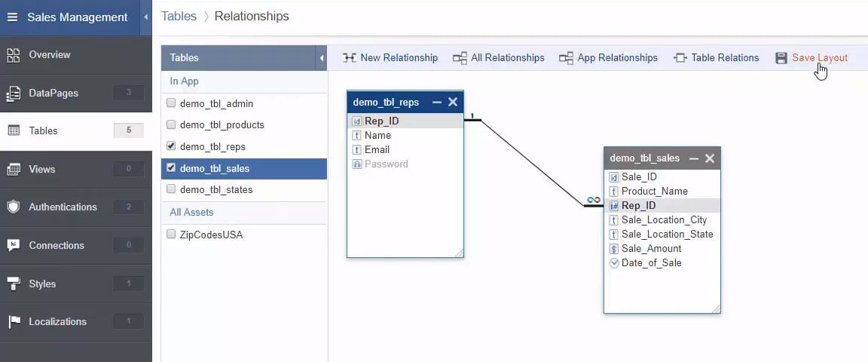Collapse the Tables panel using its arrow
This screenshot has width=868, height=362.
coord(322,58)
